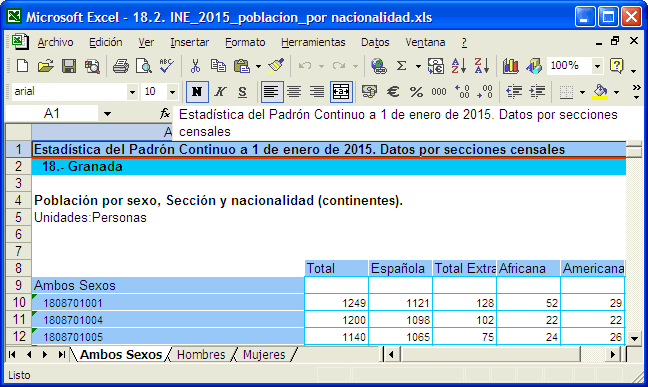The height and width of the screenshot is (387, 648).
Task: Apply Euro currency style
Action: click(x=392, y=91)
